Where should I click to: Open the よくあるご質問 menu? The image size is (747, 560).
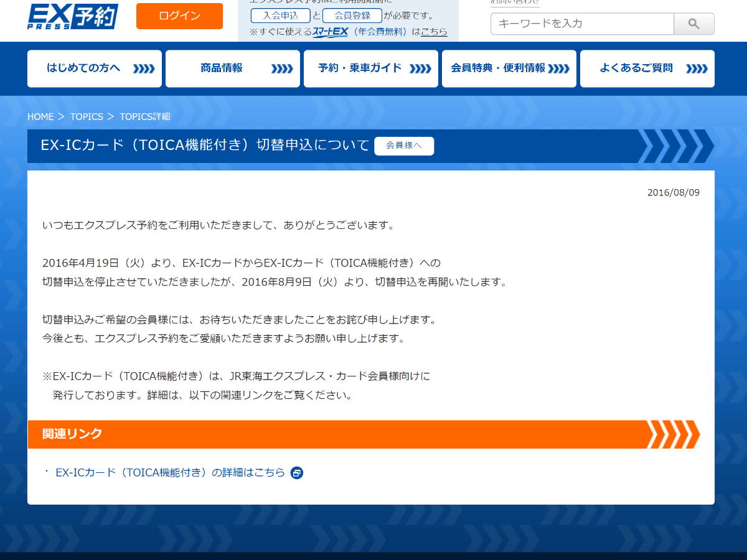pos(647,68)
